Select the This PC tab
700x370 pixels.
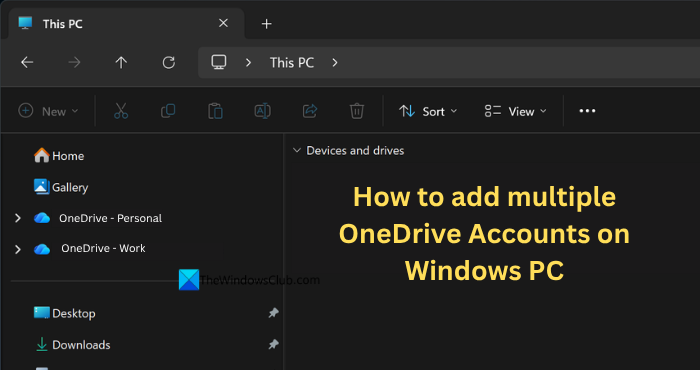click(x=126, y=24)
